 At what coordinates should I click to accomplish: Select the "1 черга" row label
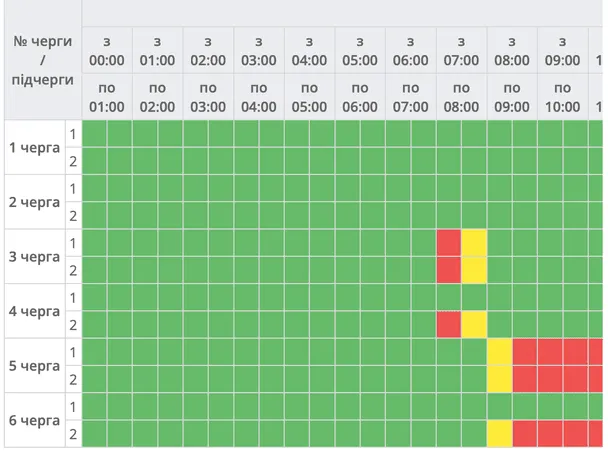click(34, 148)
